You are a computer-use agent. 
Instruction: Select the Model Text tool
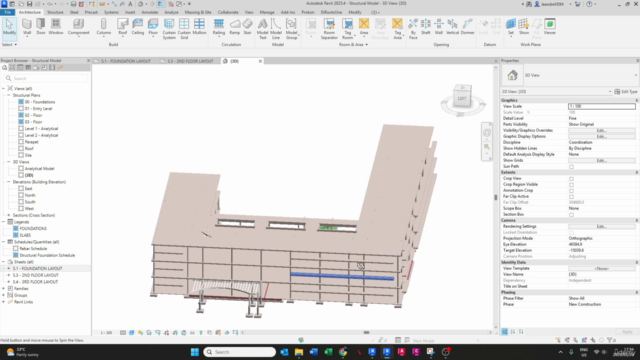tap(262, 29)
